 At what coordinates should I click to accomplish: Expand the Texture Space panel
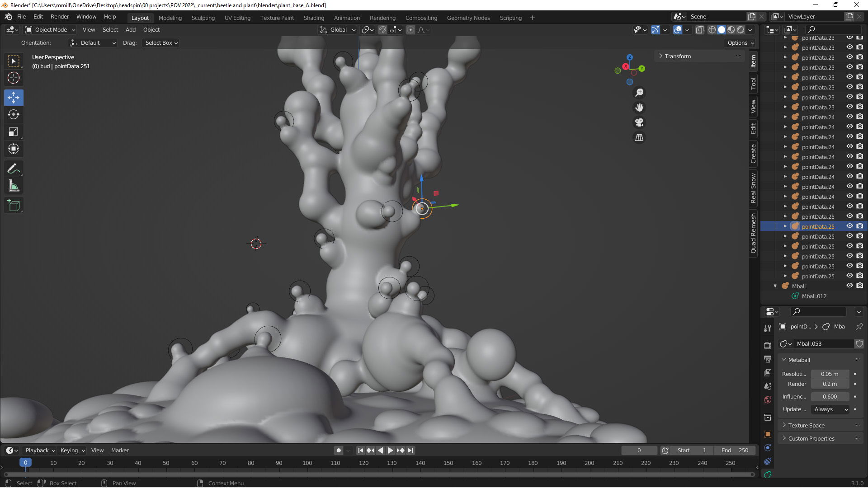click(x=806, y=425)
